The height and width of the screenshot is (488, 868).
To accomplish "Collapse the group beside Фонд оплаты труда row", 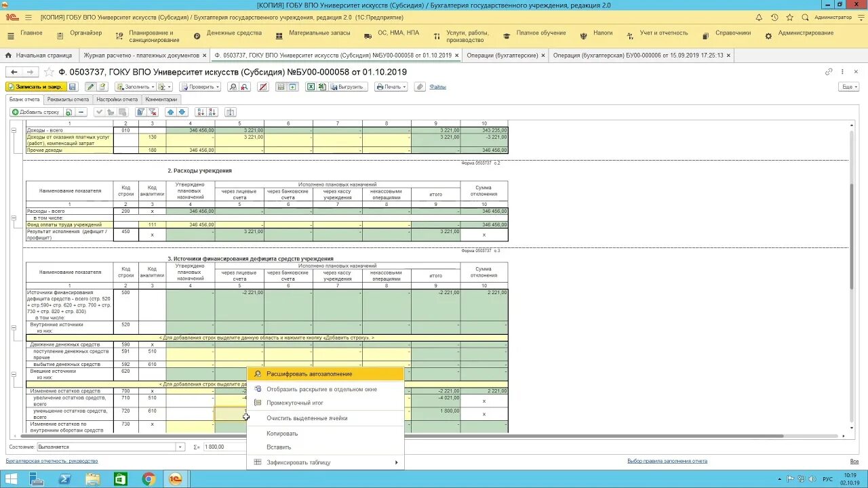I will click(14, 218).
